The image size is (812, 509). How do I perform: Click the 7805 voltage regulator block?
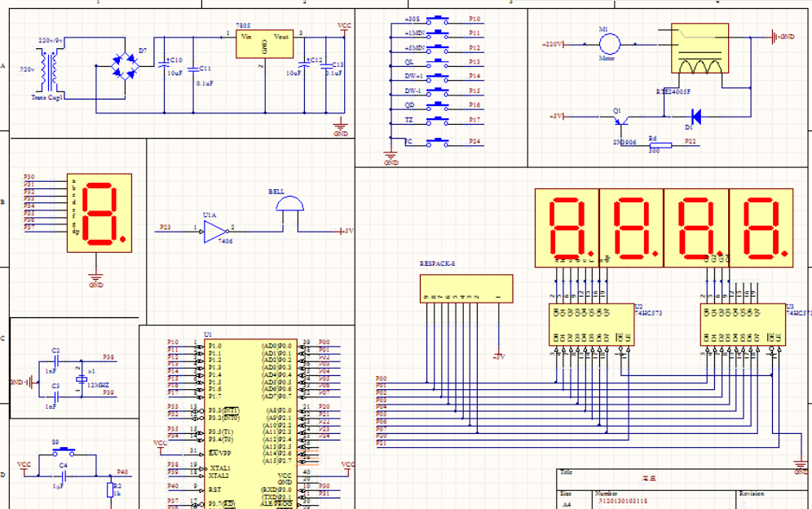(x=264, y=44)
